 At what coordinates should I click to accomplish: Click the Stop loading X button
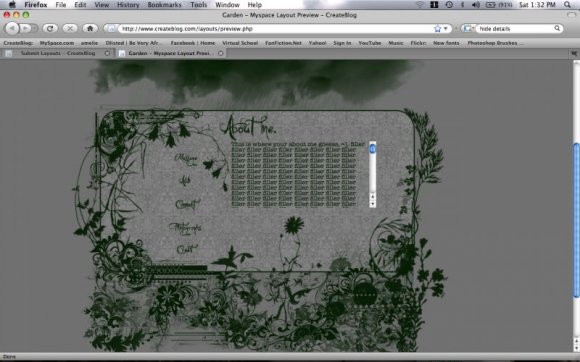click(70, 28)
